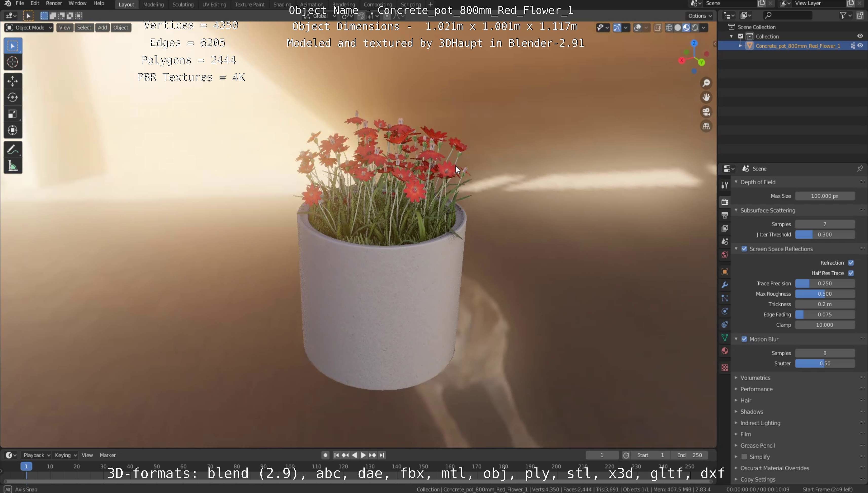Switch to the Texture Paint workspace tab
The width and height of the screenshot is (868, 493).
[249, 4]
